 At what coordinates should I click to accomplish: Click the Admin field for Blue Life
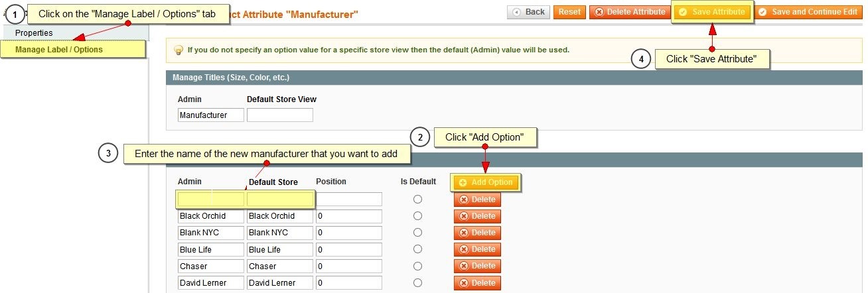point(211,250)
